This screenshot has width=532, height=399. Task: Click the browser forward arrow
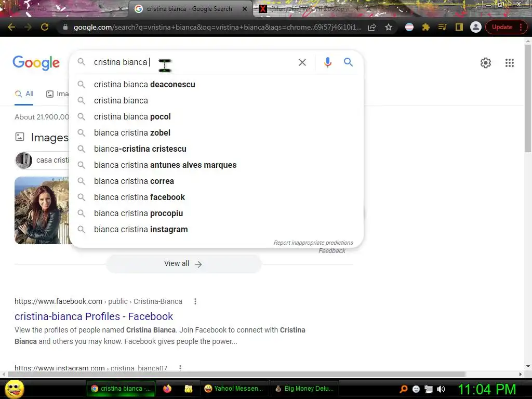(28, 27)
